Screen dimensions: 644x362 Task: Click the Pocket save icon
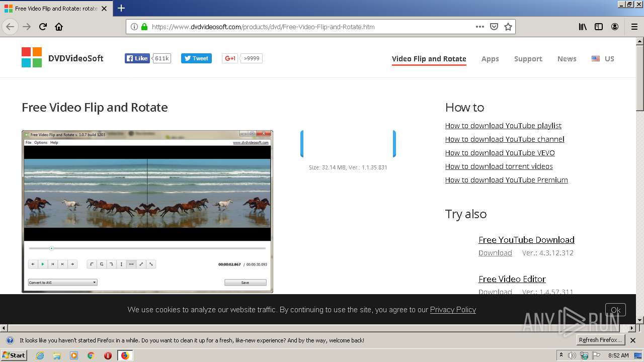(494, 27)
